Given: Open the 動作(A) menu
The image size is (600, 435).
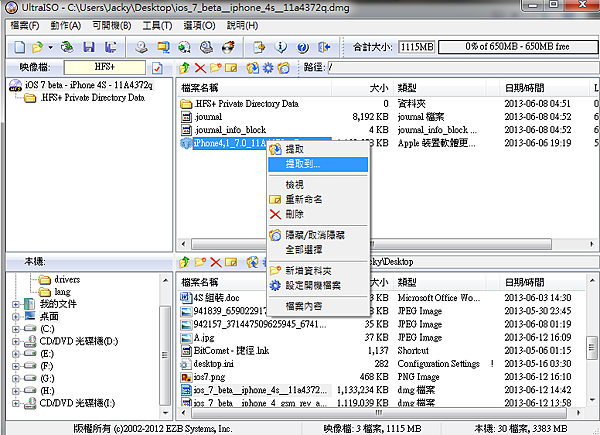Looking at the screenshot, I should tap(66, 26).
